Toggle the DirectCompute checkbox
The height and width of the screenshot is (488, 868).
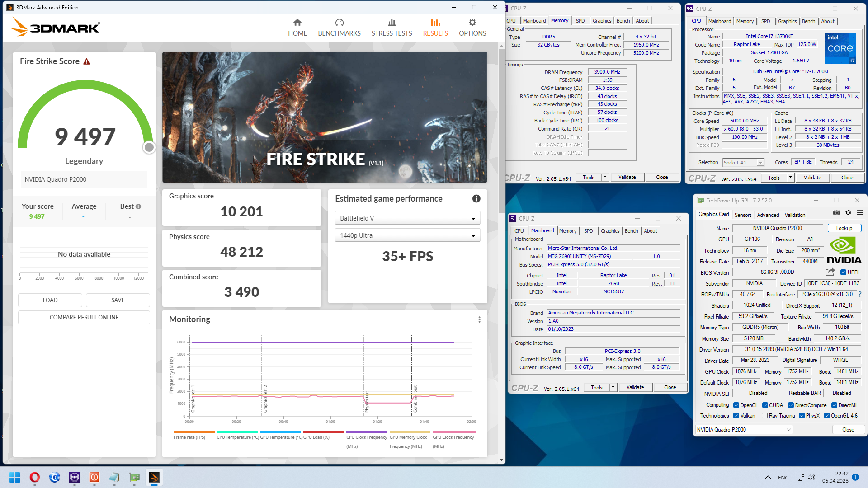pos(791,405)
